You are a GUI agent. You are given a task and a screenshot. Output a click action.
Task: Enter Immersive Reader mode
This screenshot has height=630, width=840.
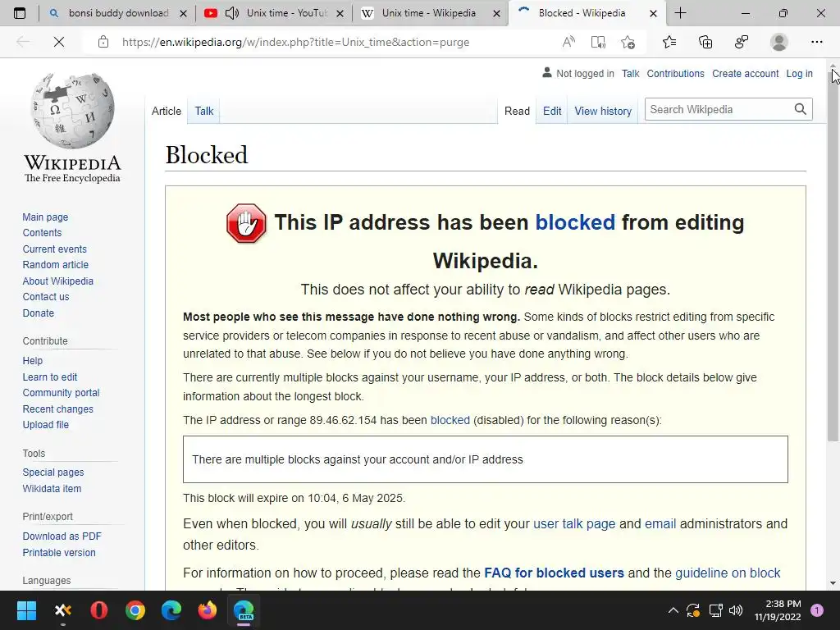coord(598,42)
